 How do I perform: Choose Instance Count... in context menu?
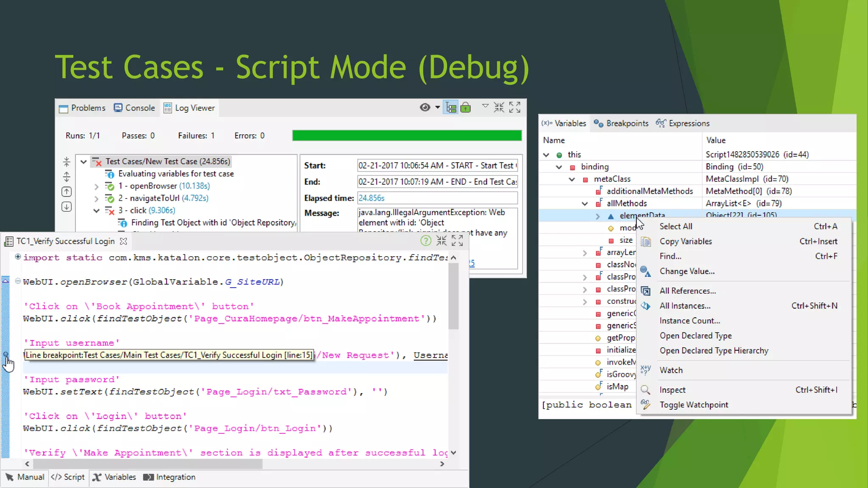tap(745, 321)
